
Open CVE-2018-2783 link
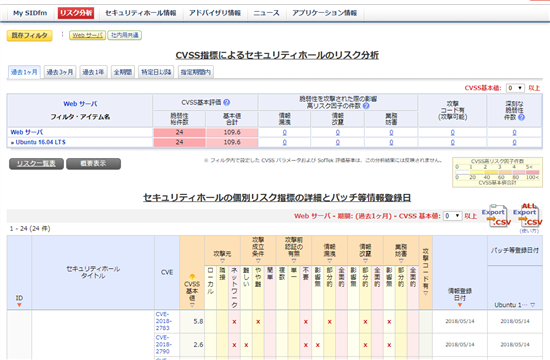point(163,321)
